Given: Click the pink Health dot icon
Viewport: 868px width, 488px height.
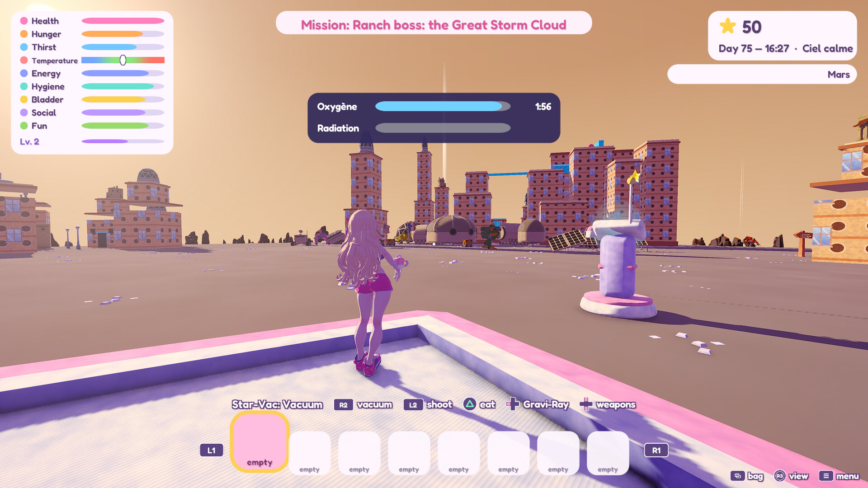Looking at the screenshot, I should pos(24,21).
